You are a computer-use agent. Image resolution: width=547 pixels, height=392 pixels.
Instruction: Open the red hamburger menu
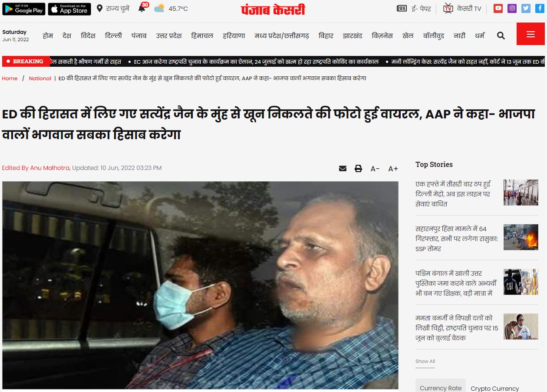tap(531, 34)
